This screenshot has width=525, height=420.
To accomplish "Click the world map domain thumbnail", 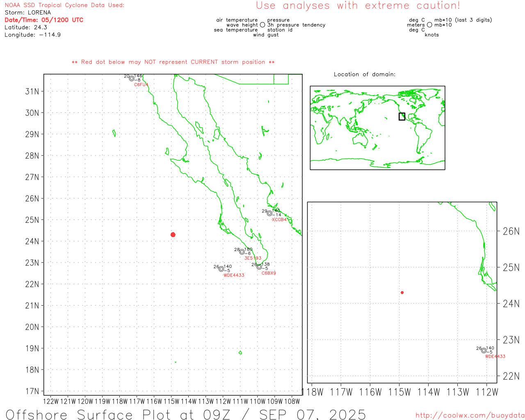I will tap(377, 128).
